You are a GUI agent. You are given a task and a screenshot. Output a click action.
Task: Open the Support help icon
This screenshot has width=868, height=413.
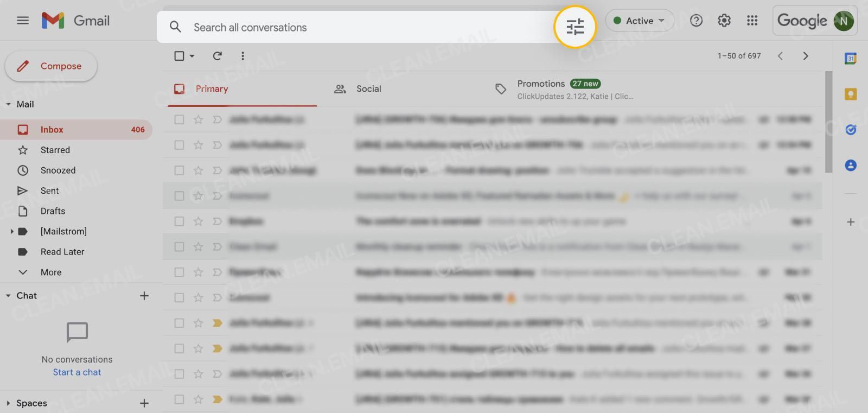[x=696, y=21]
